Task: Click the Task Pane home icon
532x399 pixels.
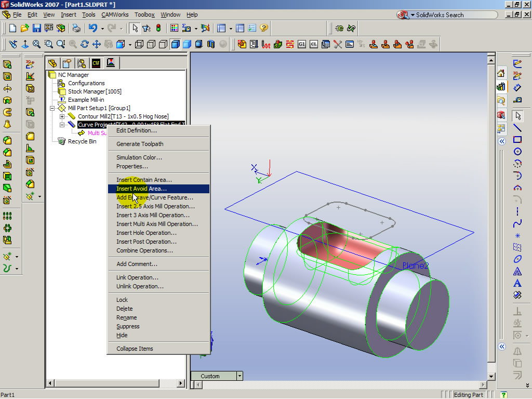Action: pos(501,73)
